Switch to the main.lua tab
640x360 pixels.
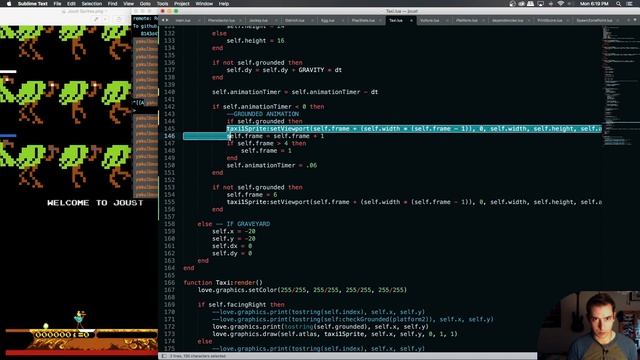click(x=183, y=20)
